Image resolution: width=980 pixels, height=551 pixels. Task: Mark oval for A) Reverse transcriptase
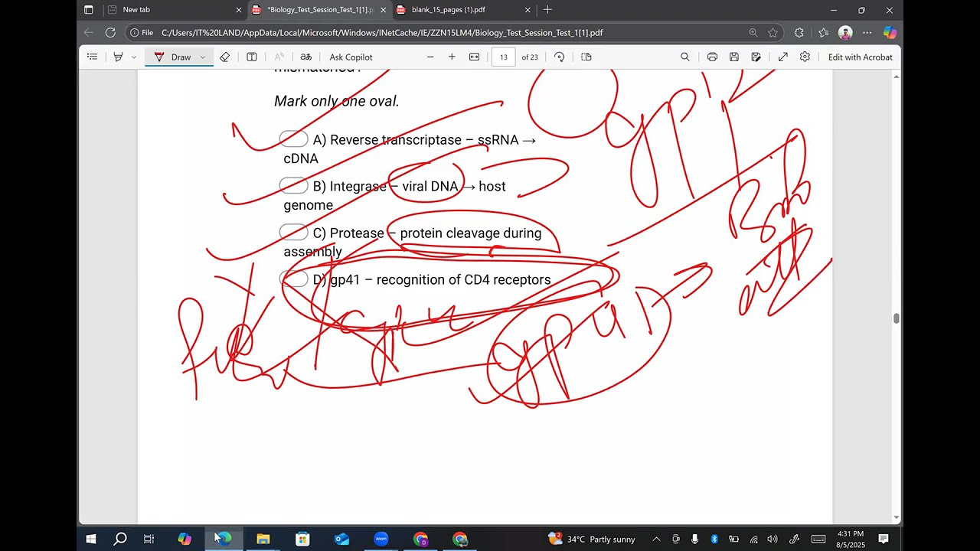tap(294, 139)
